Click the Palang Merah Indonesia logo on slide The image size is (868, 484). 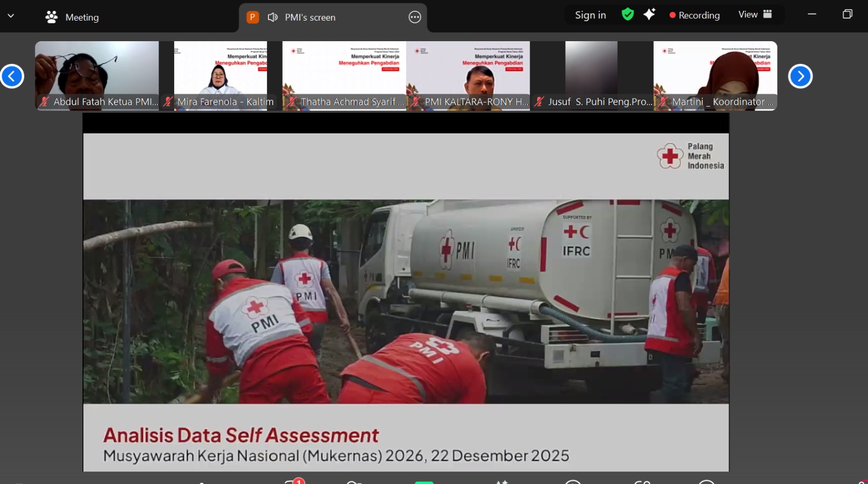click(690, 156)
